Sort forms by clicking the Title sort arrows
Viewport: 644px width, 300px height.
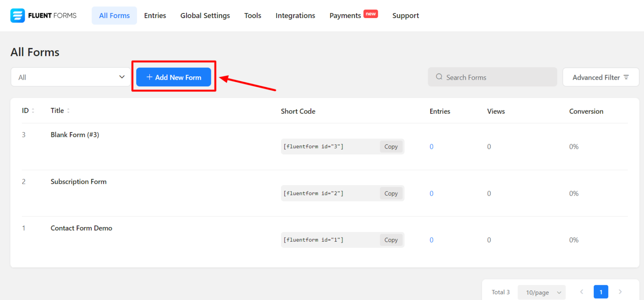69,110
